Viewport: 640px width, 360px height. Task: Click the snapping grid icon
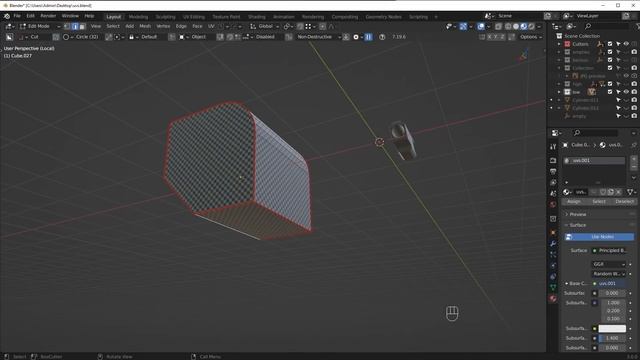pos(308,26)
